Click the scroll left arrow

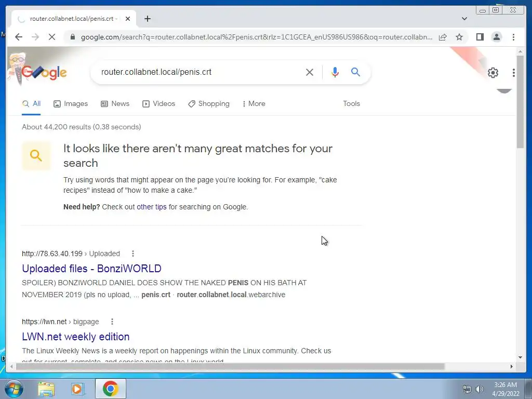11,366
